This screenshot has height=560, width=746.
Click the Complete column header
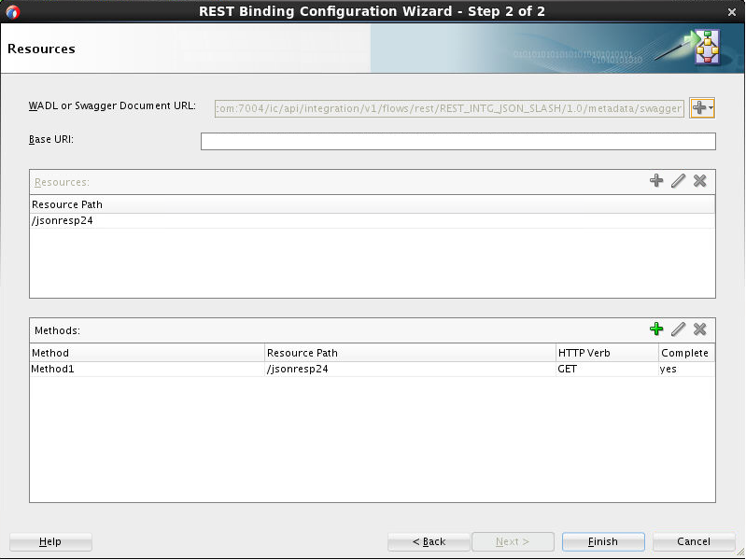click(x=686, y=353)
